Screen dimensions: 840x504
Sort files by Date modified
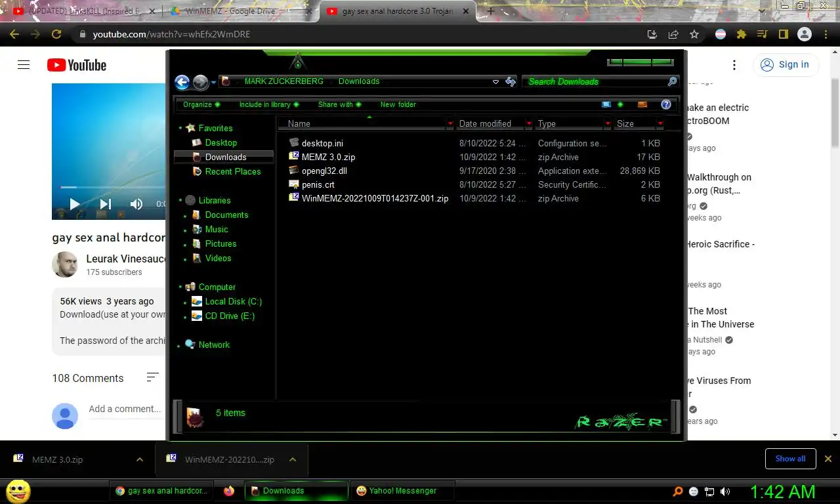tap(485, 123)
